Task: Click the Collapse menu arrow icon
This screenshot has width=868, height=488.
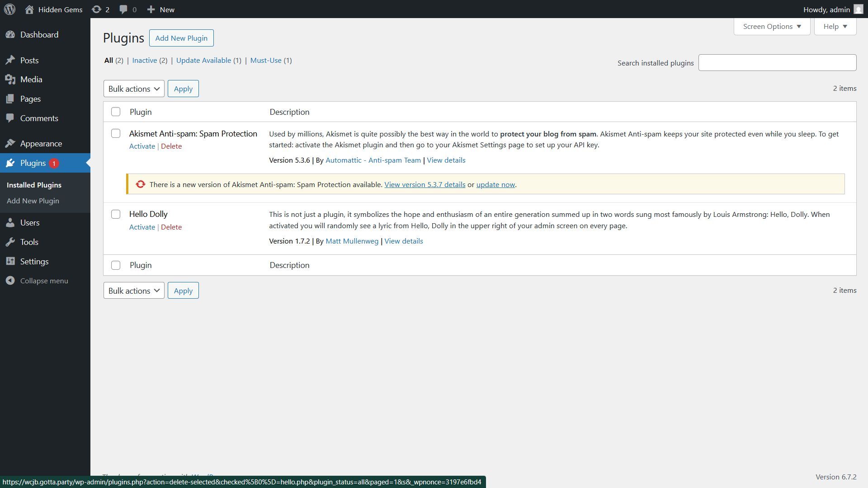Action: 10,281
